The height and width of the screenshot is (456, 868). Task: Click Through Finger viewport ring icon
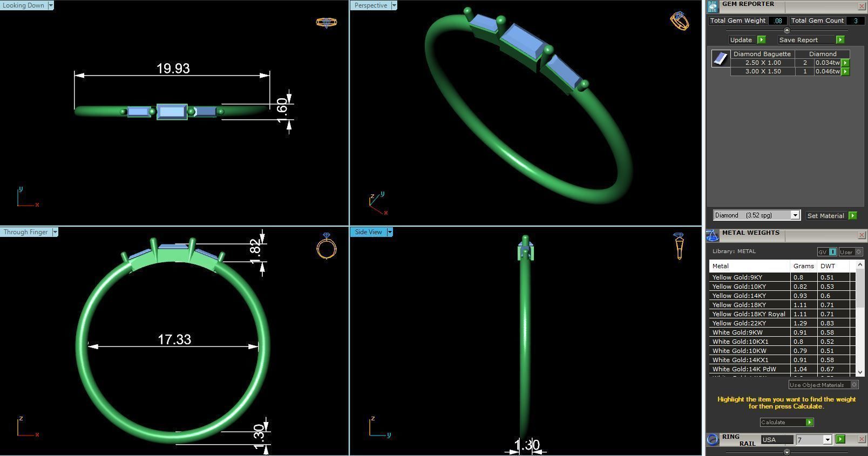coord(327,246)
